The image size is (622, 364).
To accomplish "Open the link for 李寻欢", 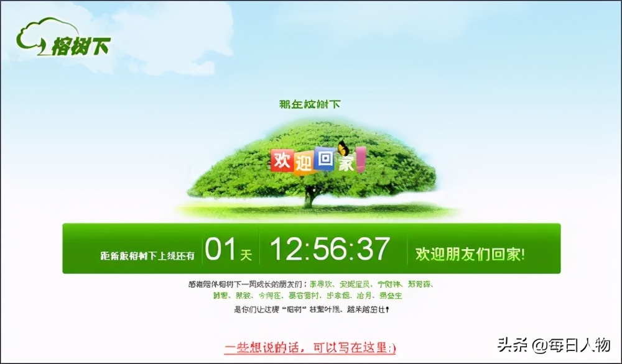I will 322,284.
